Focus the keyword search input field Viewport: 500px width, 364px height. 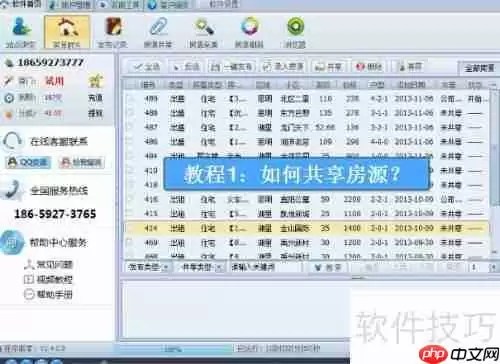pos(265,267)
